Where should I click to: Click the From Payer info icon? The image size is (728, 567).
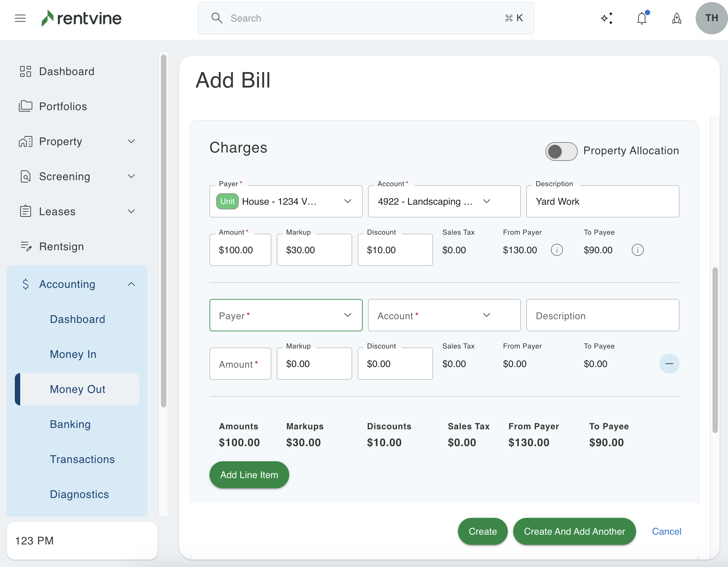click(557, 250)
